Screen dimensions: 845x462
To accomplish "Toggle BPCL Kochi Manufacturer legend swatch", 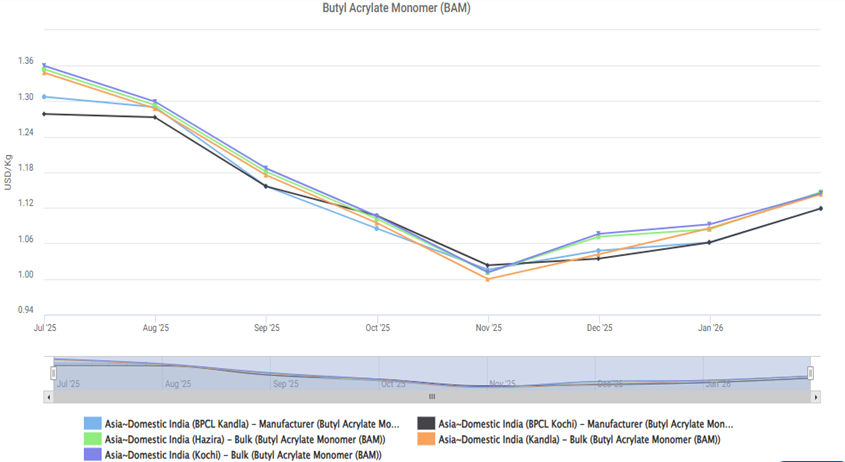I will (427, 424).
